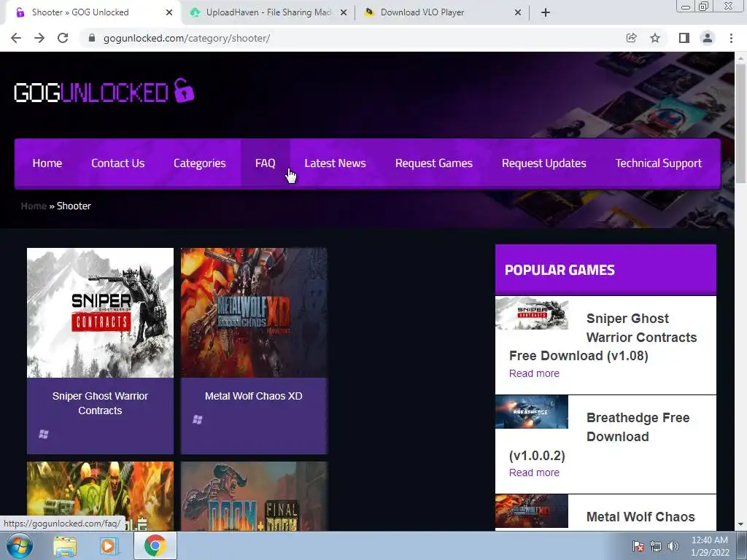Open the FAQ menu item
Image resolution: width=747 pixels, height=560 pixels.
[266, 163]
